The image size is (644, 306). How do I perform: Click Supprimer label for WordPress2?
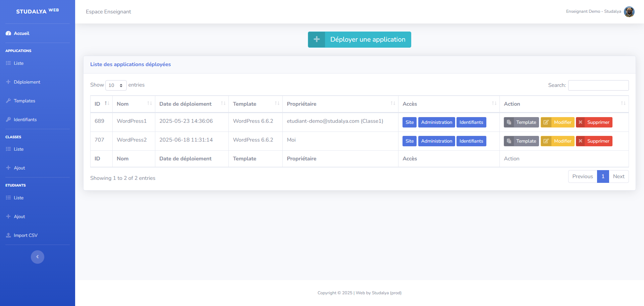tap(598, 141)
